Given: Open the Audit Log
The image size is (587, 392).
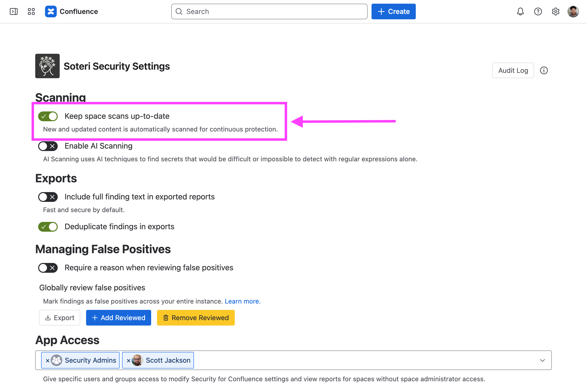Looking at the screenshot, I should [x=513, y=70].
